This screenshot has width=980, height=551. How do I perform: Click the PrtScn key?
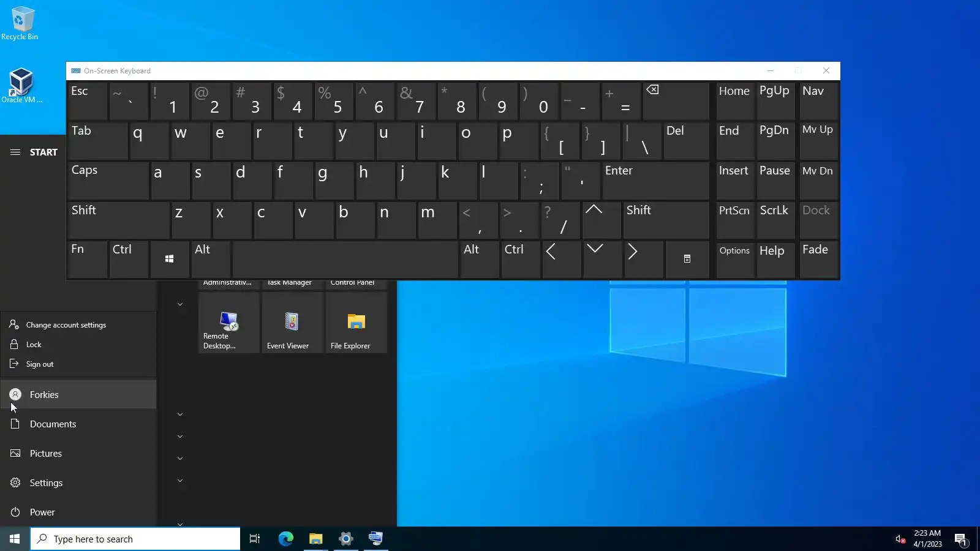tap(735, 220)
